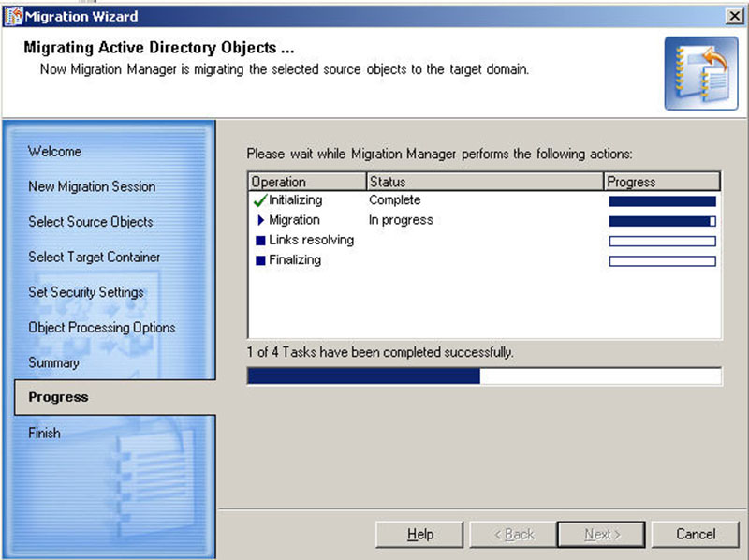This screenshot has height=560, width=749.
Task: Click the square icon beside Finalizing
Action: (260, 260)
